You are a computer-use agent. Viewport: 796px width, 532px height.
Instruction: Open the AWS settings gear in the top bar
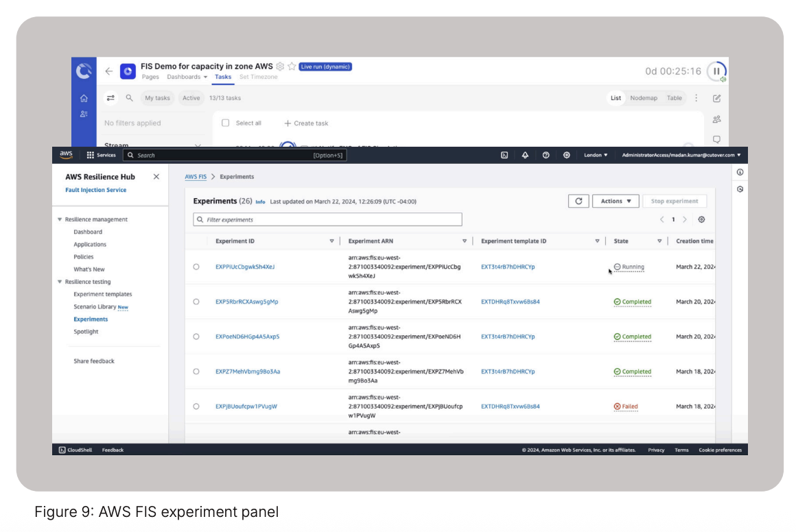pyautogui.click(x=567, y=155)
